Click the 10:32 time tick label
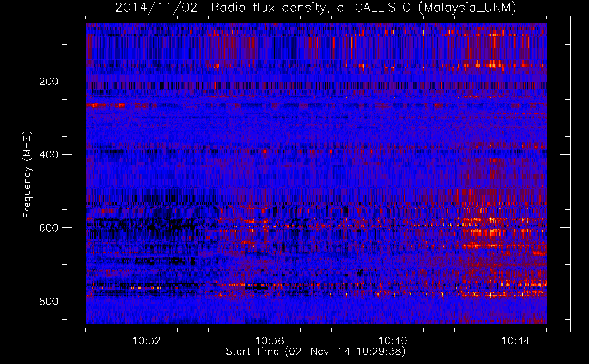Image resolution: width=589 pixels, height=364 pixels. [x=147, y=341]
